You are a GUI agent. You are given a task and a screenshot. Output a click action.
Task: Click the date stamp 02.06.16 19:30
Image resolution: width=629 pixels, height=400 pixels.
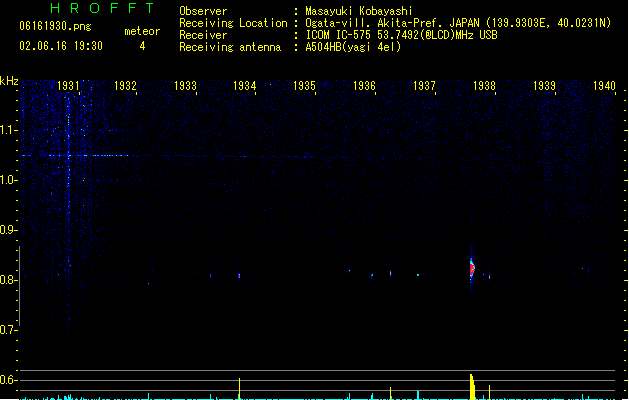(61, 46)
